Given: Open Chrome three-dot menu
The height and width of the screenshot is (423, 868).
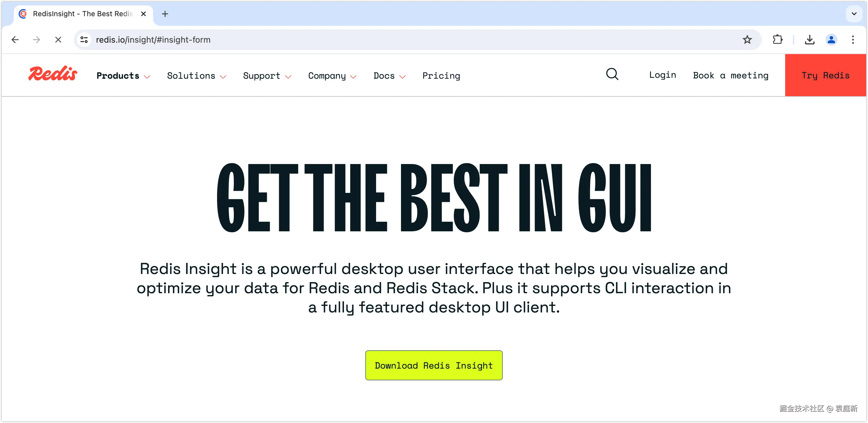Looking at the screenshot, I should point(853,40).
